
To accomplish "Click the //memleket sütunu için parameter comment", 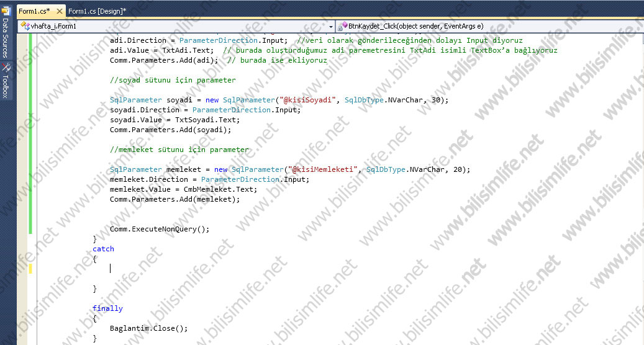I will [179, 150].
